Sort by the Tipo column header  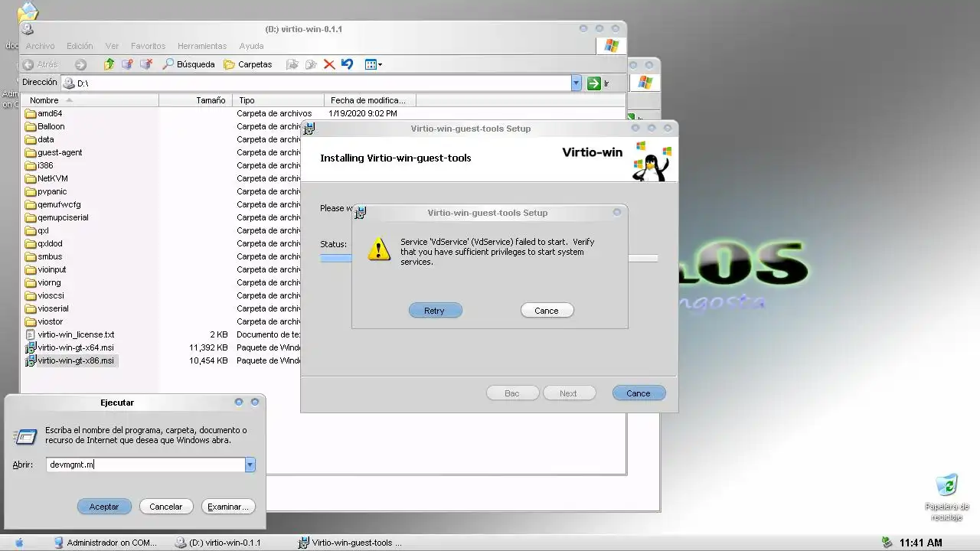point(277,100)
